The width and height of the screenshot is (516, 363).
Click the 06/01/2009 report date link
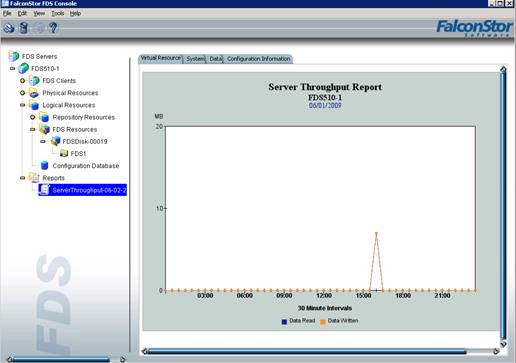(x=325, y=105)
